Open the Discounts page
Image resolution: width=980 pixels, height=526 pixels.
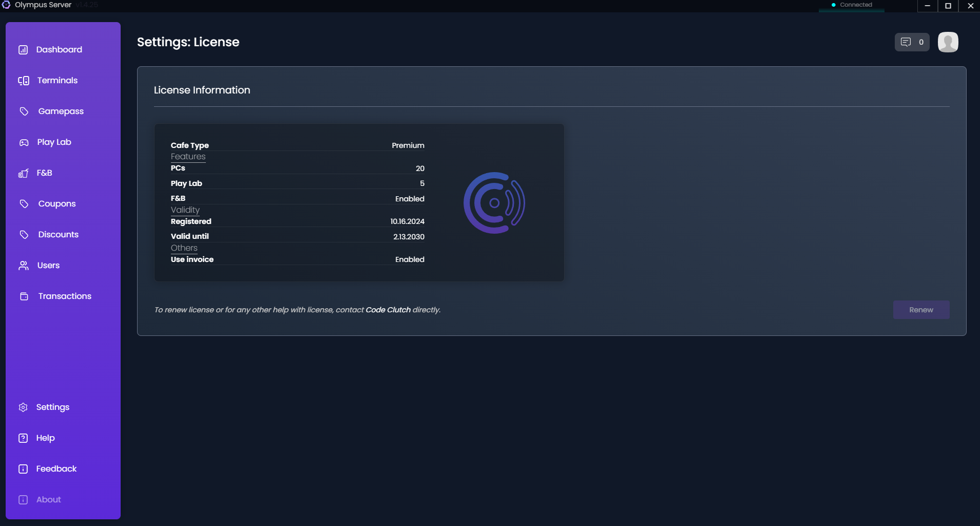point(58,234)
